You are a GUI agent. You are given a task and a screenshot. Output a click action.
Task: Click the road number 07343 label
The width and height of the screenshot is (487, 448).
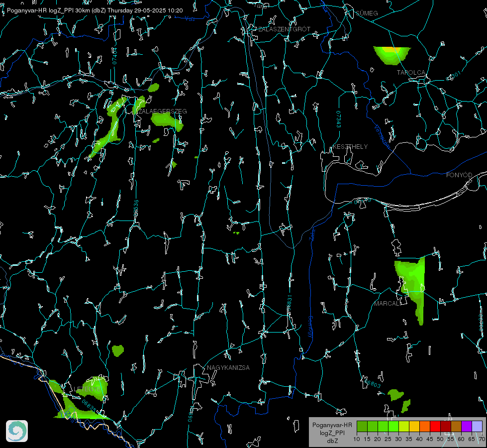339,119
